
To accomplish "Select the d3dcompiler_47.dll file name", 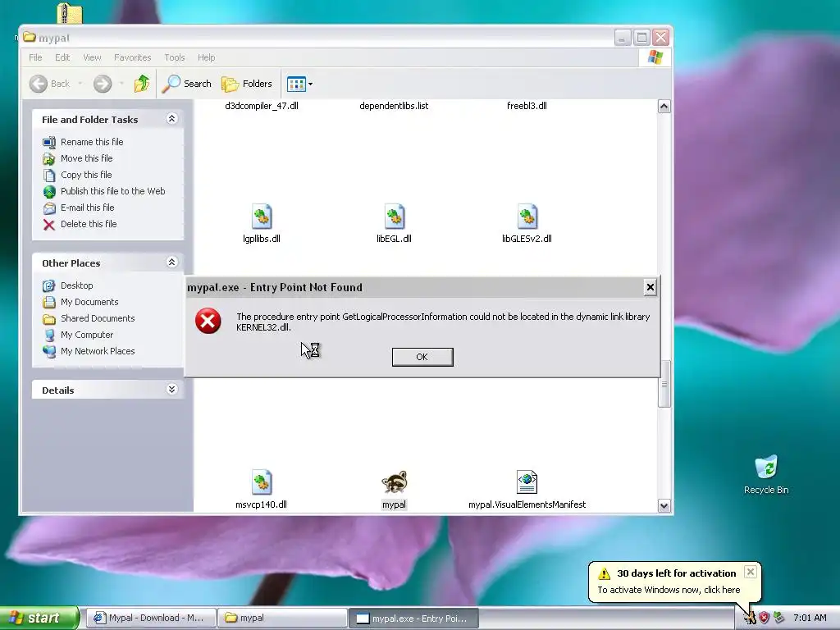I will pyautogui.click(x=262, y=106).
